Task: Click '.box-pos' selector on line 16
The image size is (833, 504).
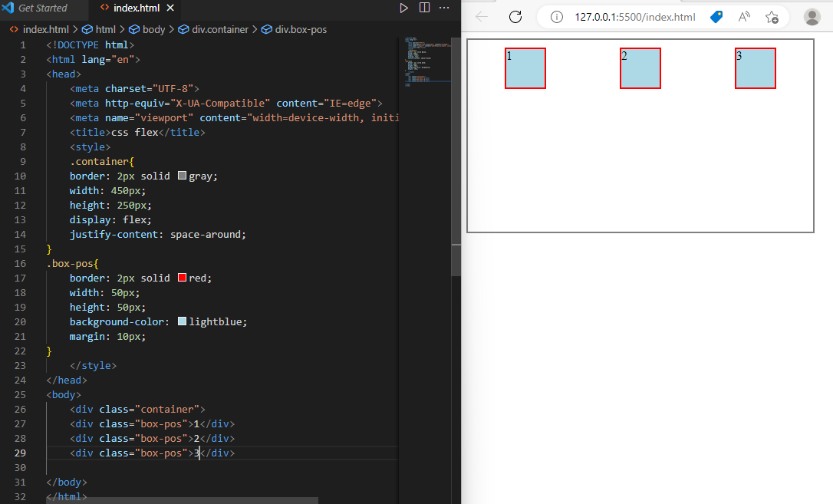Action: tap(70, 263)
